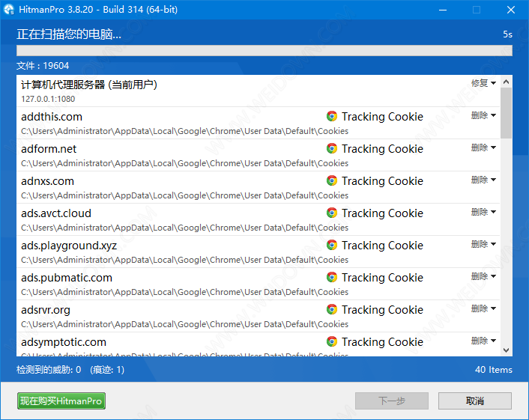The image size is (529, 420).
Task: Click the Cookies file path under ads.pubmatic.com
Action: point(184,292)
